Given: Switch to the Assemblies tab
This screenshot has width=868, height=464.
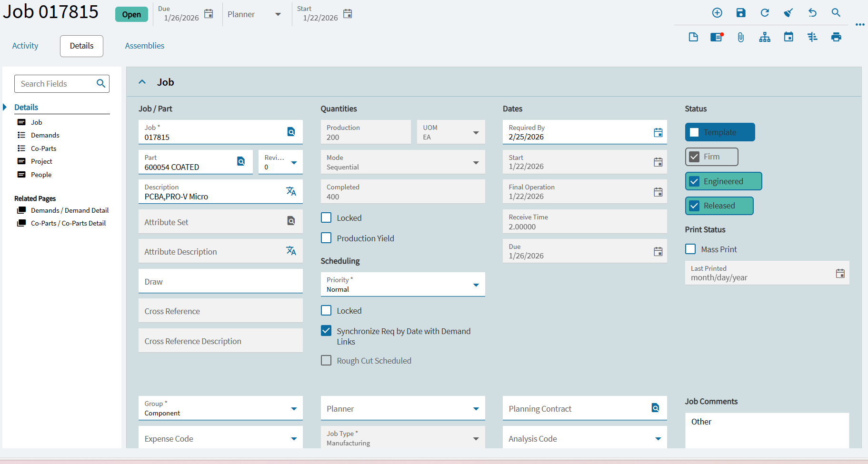Looking at the screenshot, I should [x=144, y=46].
